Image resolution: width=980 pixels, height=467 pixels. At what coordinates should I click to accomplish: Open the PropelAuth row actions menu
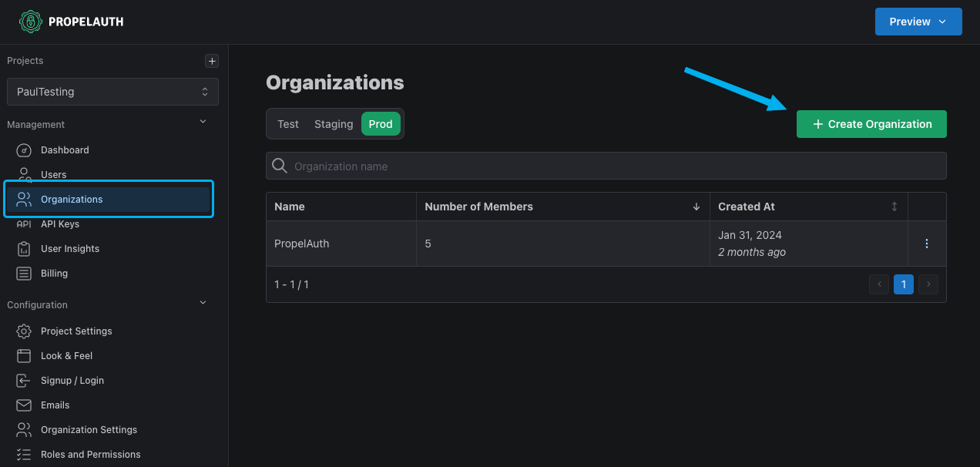[927, 244]
